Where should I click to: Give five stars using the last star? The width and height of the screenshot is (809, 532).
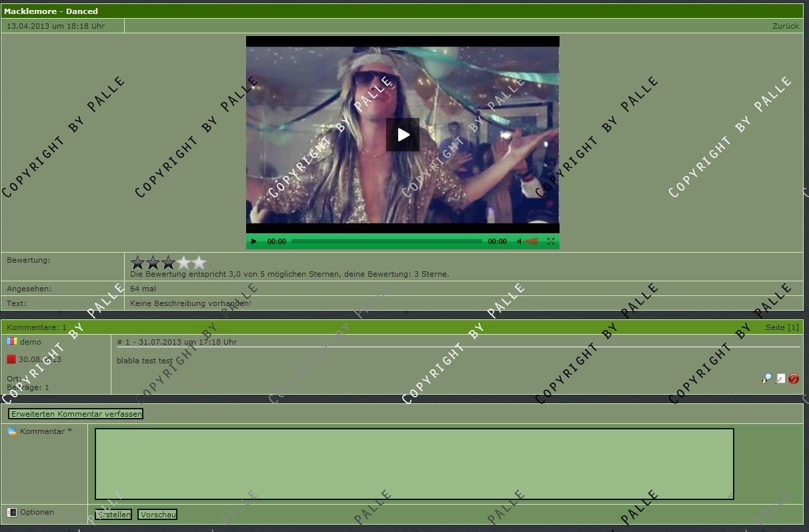click(x=199, y=263)
